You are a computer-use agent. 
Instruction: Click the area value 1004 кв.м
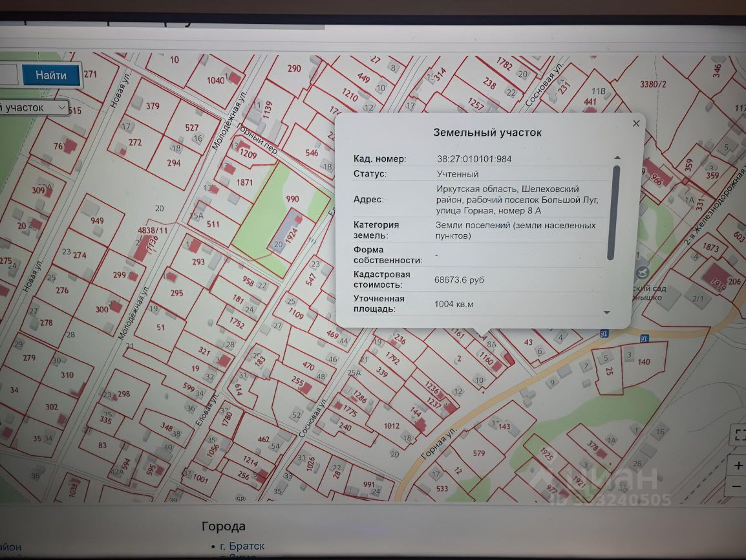(x=453, y=304)
